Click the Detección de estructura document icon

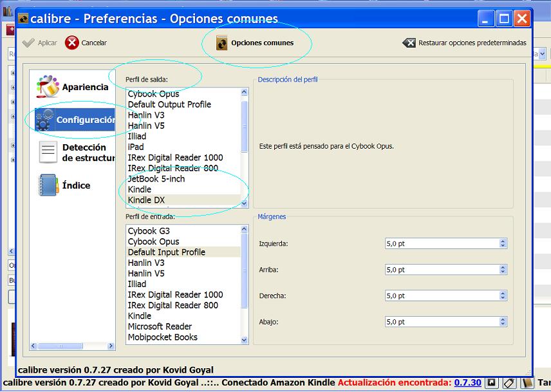point(48,152)
